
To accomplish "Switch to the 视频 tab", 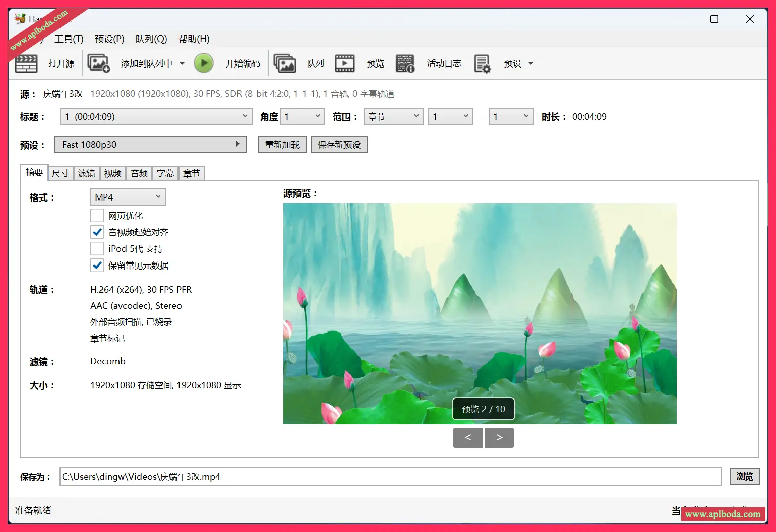I will [113, 173].
